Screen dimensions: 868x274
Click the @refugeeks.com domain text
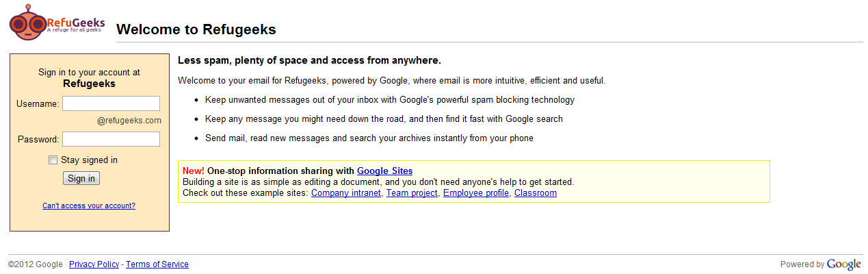click(x=129, y=121)
